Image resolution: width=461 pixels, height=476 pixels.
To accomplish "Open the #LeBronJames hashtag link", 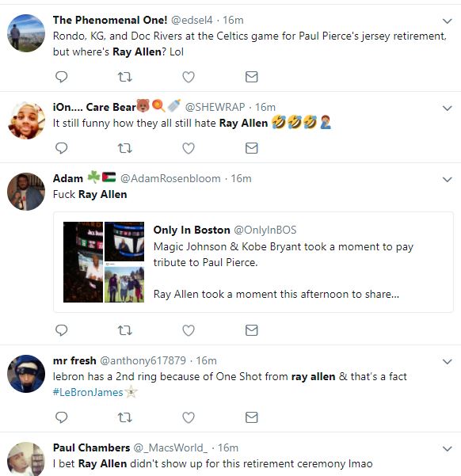I will (88, 392).
